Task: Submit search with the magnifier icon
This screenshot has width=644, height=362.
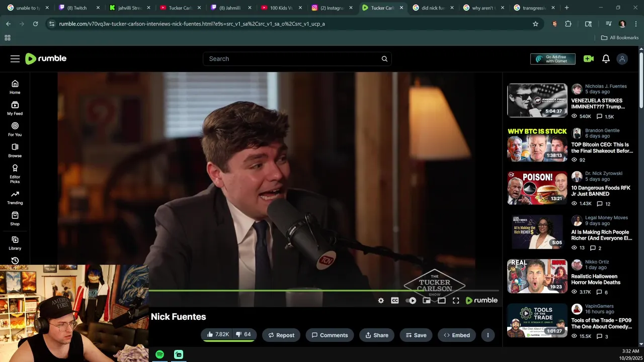Action: (384, 59)
